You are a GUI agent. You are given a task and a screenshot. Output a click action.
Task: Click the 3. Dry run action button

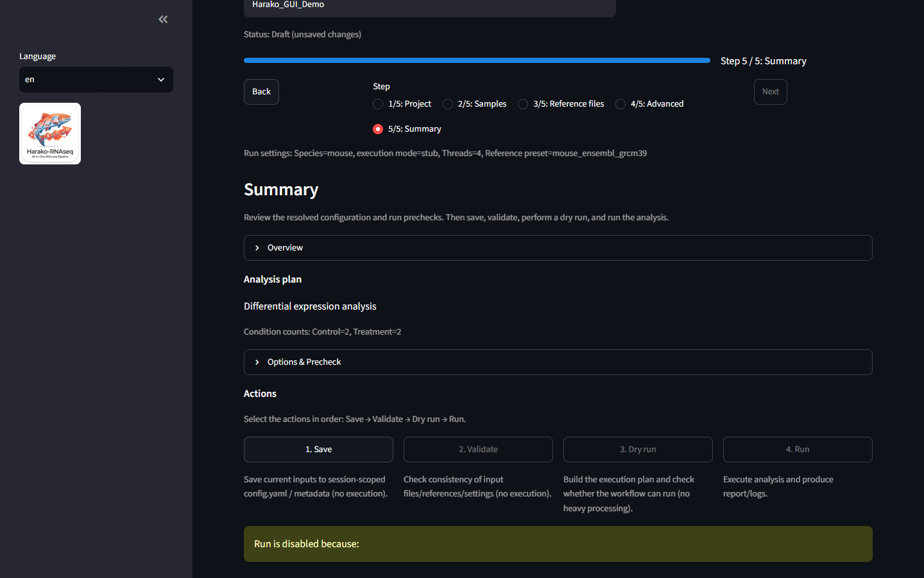pos(638,450)
